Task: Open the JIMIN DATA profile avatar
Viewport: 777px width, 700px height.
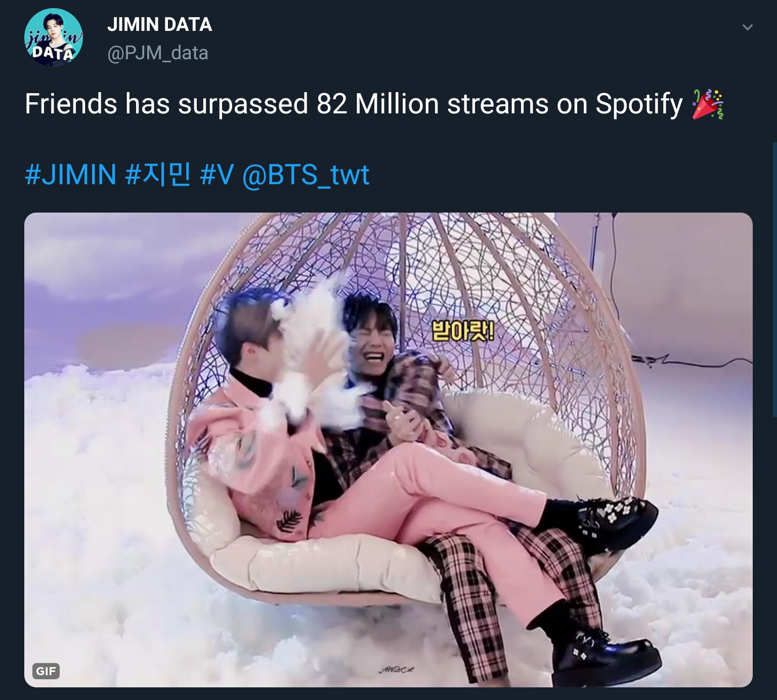Action: pos(54,37)
